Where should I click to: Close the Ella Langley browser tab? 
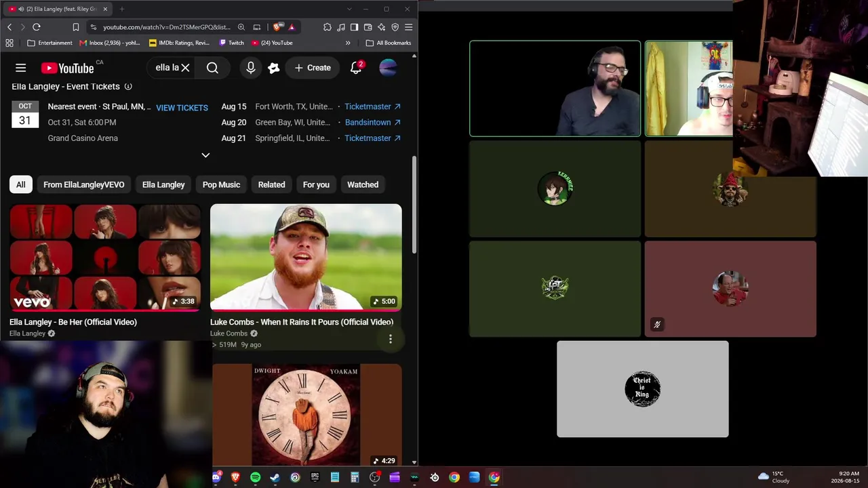coord(105,9)
